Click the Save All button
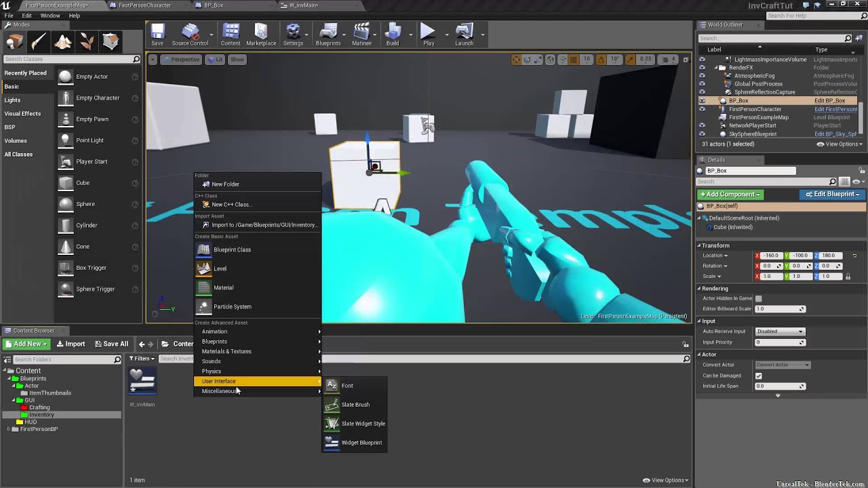 [x=111, y=344]
